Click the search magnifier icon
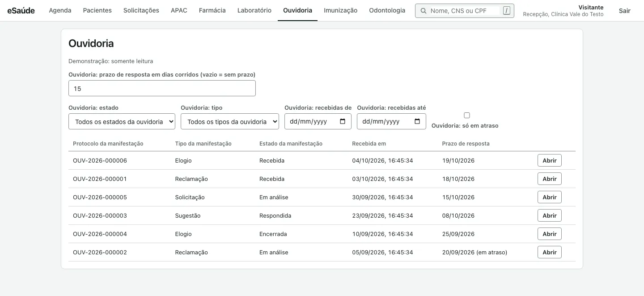 point(423,11)
